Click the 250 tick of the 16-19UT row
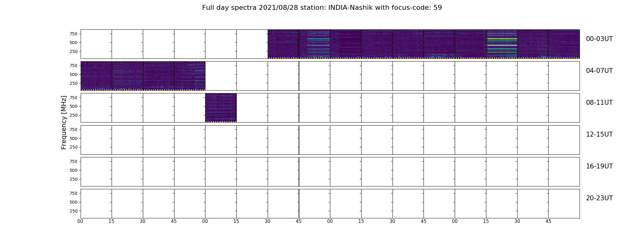Image resolution: width=644 pixels, height=245 pixels. tap(74, 179)
